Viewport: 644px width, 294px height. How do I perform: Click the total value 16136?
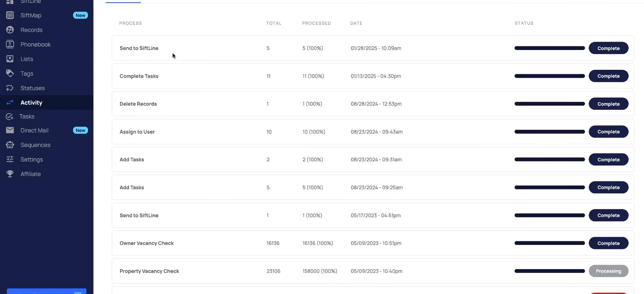[x=273, y=243]
